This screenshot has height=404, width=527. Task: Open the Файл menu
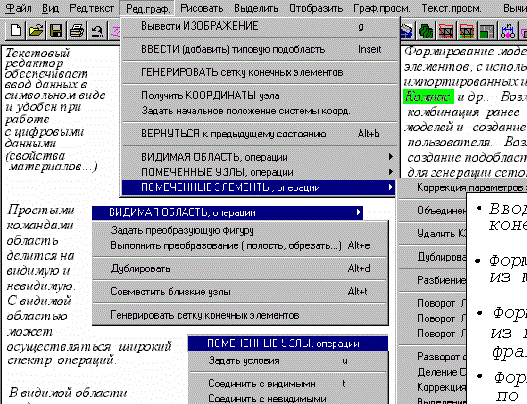[19, 8]
